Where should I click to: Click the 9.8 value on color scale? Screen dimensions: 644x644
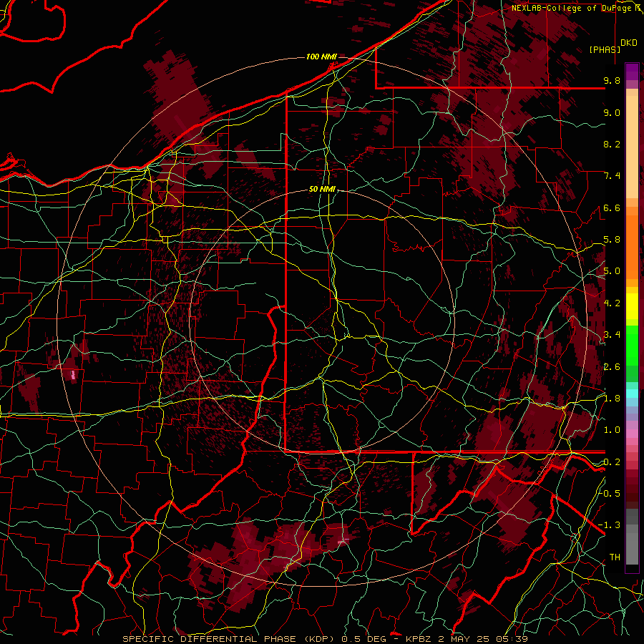click(612, 80)
